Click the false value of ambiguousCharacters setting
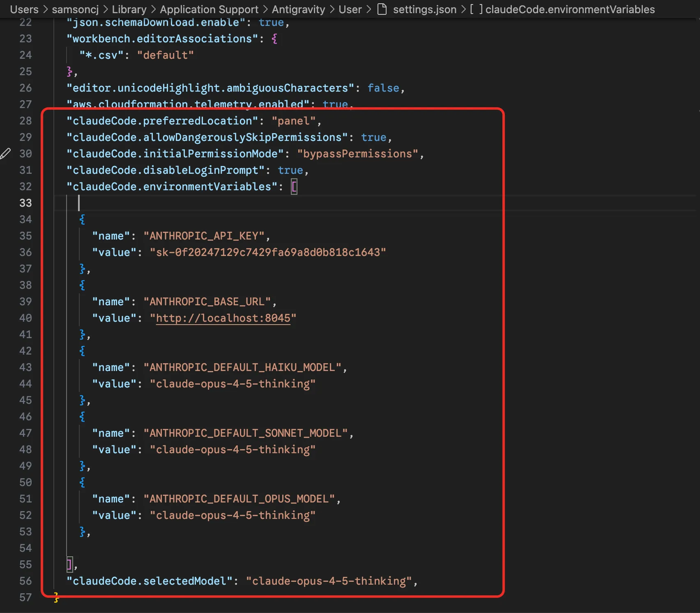 [x=383, y=88]
